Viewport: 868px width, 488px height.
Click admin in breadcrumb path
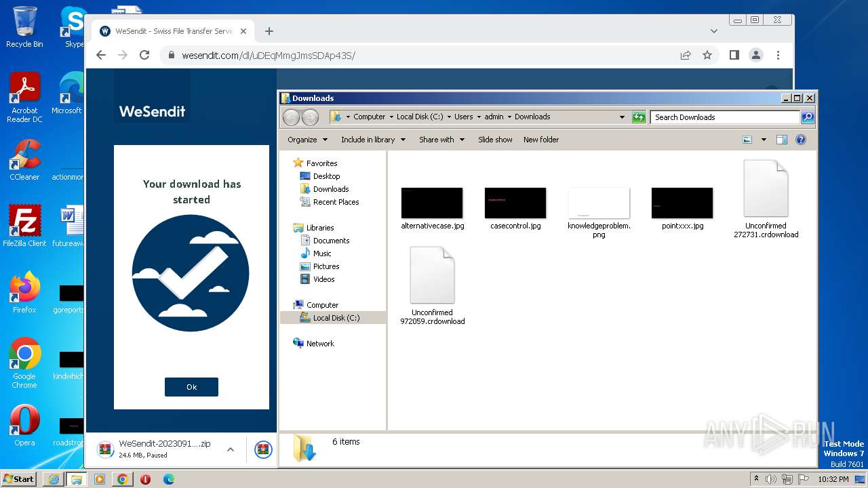pyautogui.click(x=494, y=117)
